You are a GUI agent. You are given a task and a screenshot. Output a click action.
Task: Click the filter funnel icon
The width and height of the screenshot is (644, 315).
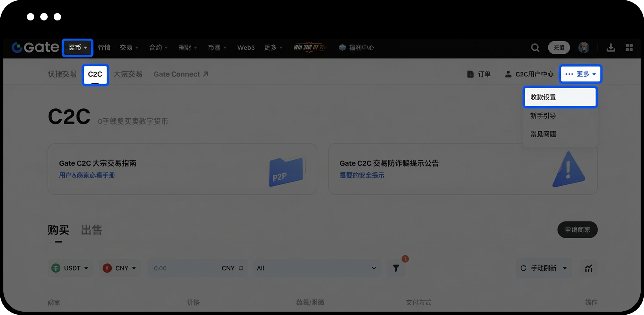pos(396,268)
